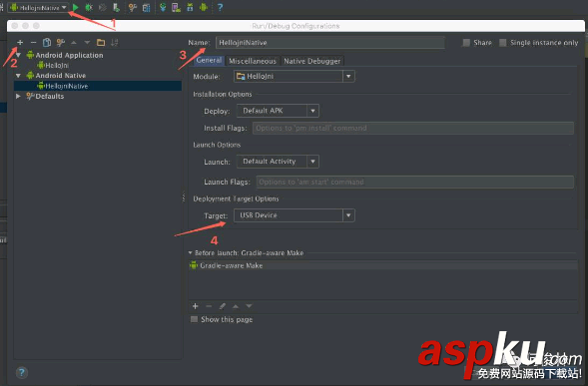Edit before-launch task pencil icon
Viewport: 588px width, 386px height.
[x=223, y=306]
